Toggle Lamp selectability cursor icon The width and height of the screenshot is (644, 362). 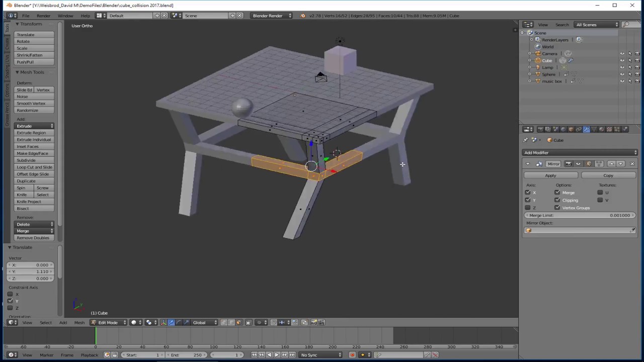coord(630,67)
